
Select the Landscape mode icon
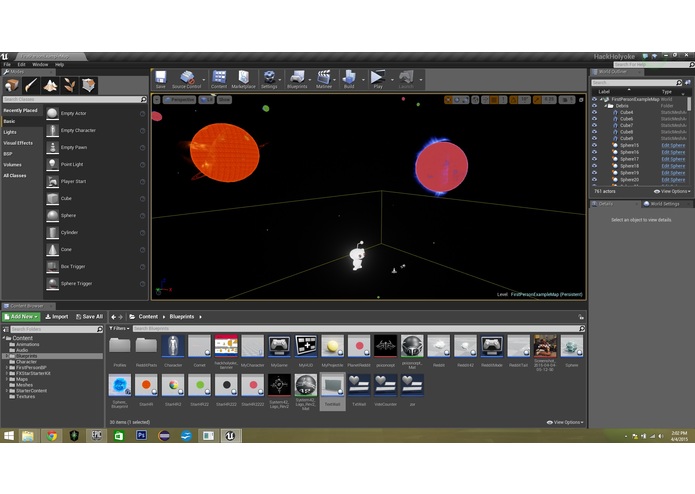[50, 85]
